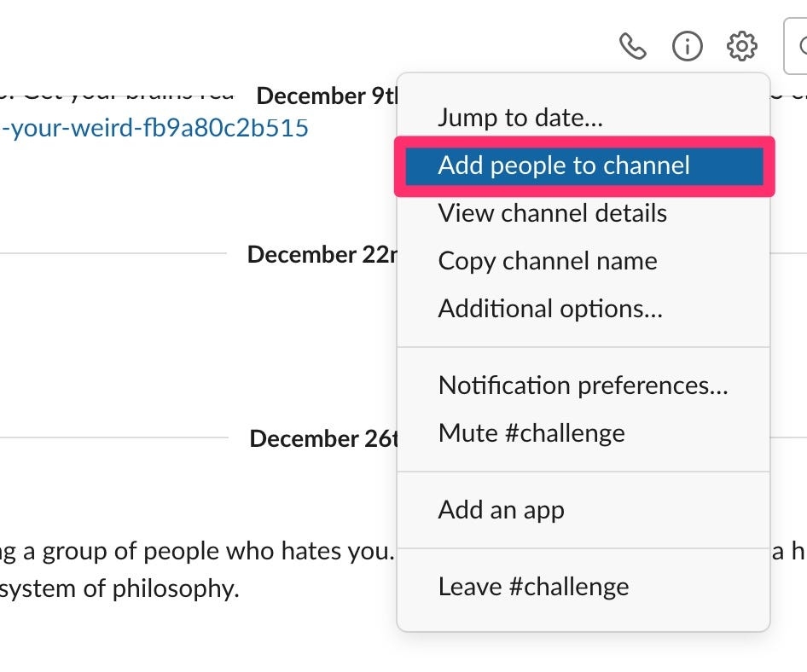Choose "Add people to channel"
807x672 pixels.
click(x=564, y=165)
